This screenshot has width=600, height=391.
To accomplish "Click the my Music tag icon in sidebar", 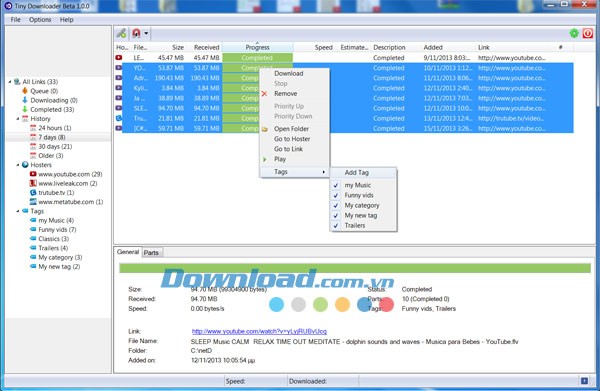I will [x=33, y=220].
